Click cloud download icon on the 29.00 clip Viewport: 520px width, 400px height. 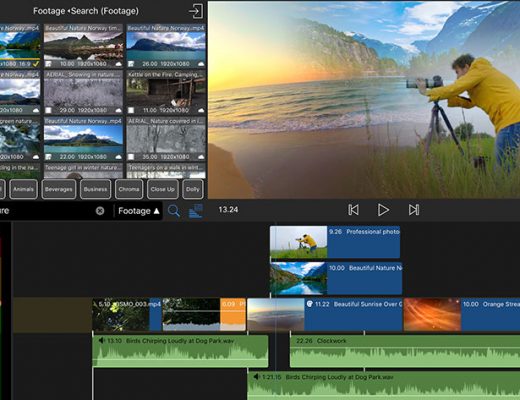point(118,110)
